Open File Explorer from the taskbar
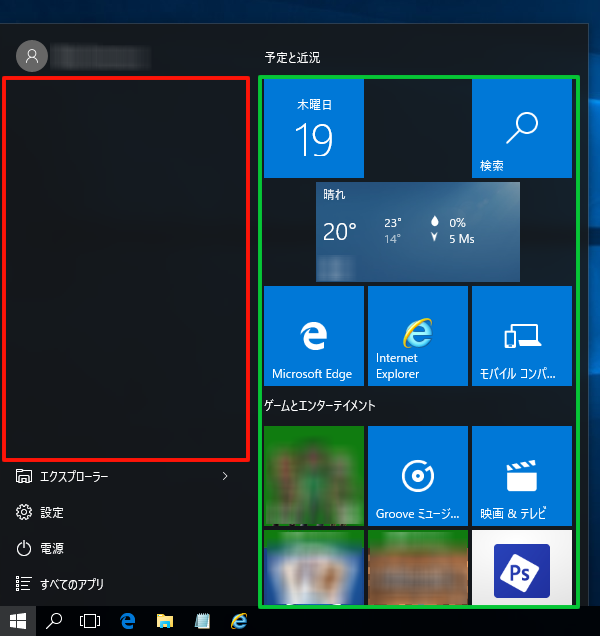This screenshot has height=636, width=600. [165, 621]
